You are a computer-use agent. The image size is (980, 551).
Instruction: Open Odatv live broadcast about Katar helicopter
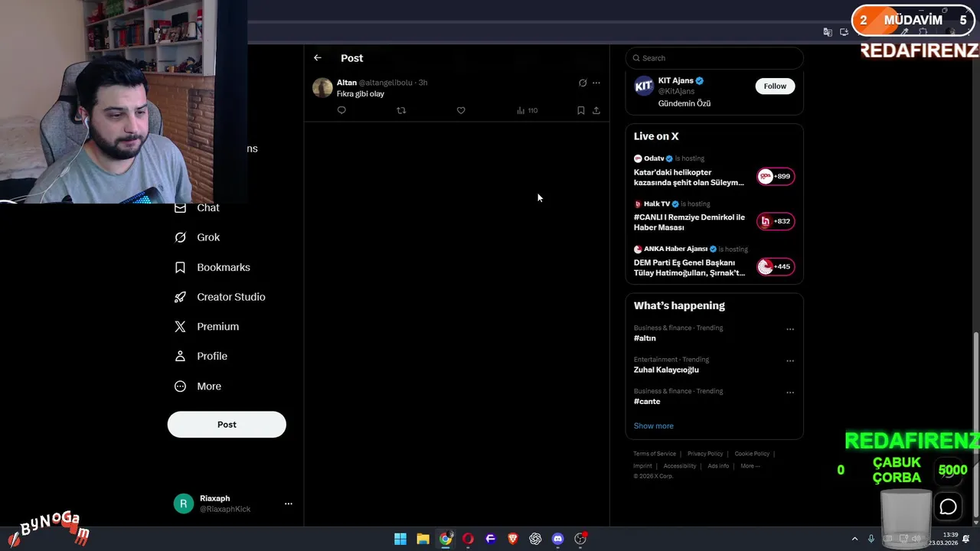point(689,178)
